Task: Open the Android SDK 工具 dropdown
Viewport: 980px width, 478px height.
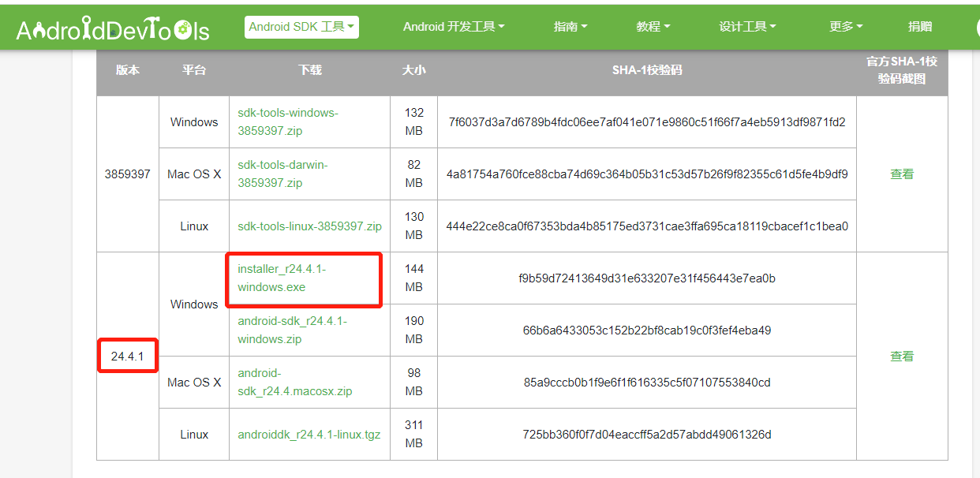Action: [302, 27]
